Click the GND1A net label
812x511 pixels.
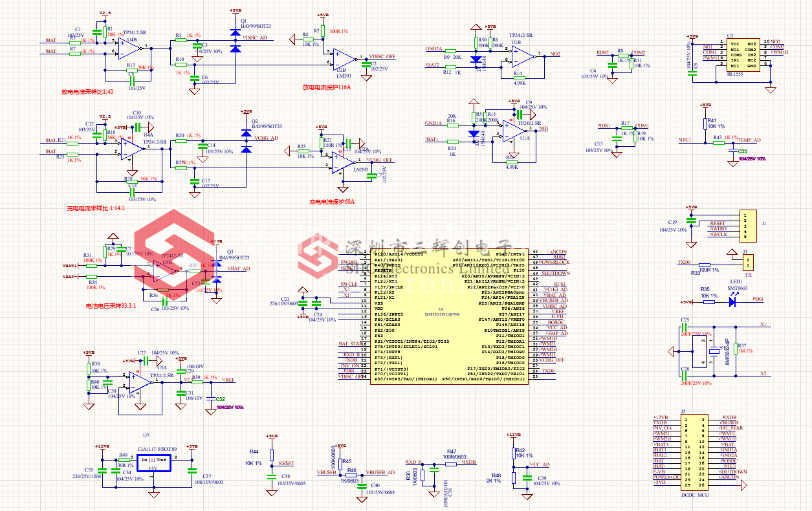433,123
